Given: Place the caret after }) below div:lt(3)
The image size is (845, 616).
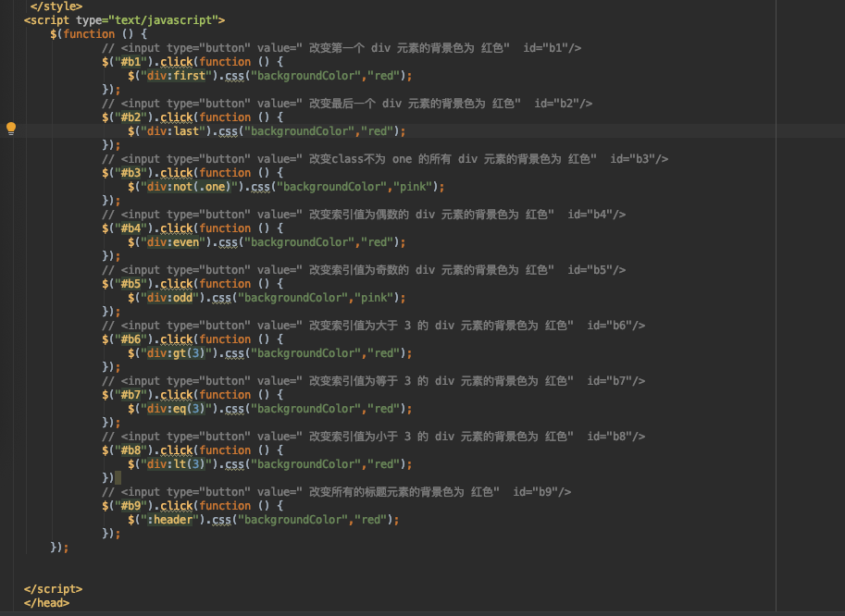Looking at the screenshot, I should (115, 478).
